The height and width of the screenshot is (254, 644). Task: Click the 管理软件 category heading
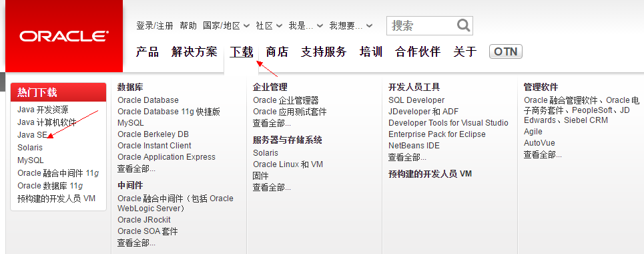coord(541,88)
